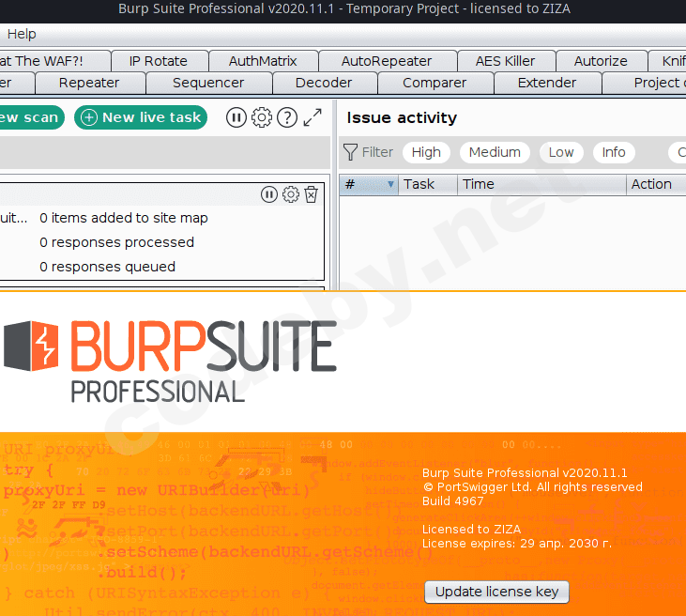Click the New scan button
686x616 pixels.
pyautogui.click(x=32, y=117)
